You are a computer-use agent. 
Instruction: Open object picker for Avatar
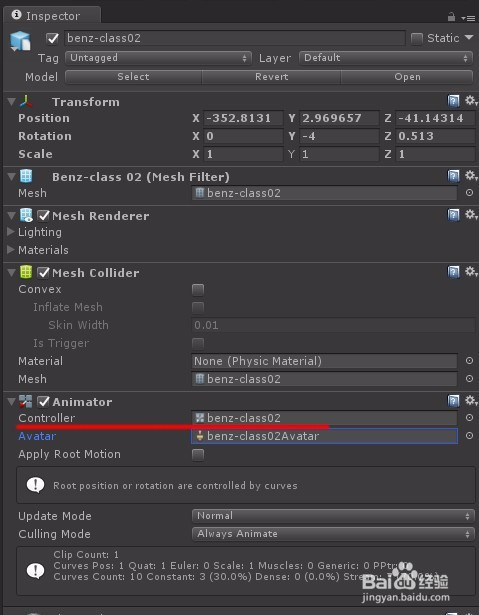[x=469, y=436]
